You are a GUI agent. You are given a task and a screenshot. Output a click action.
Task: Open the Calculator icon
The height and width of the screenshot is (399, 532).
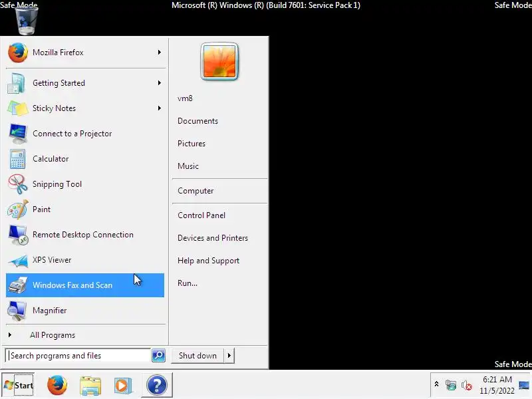coord(17,159)
